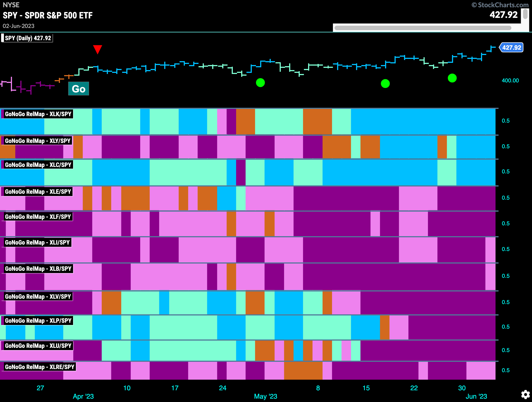Select the SPY (Daily) 427.92 legend label
Image resolution: width=532 pixels, height=402 pixels.
pos(27,38)
